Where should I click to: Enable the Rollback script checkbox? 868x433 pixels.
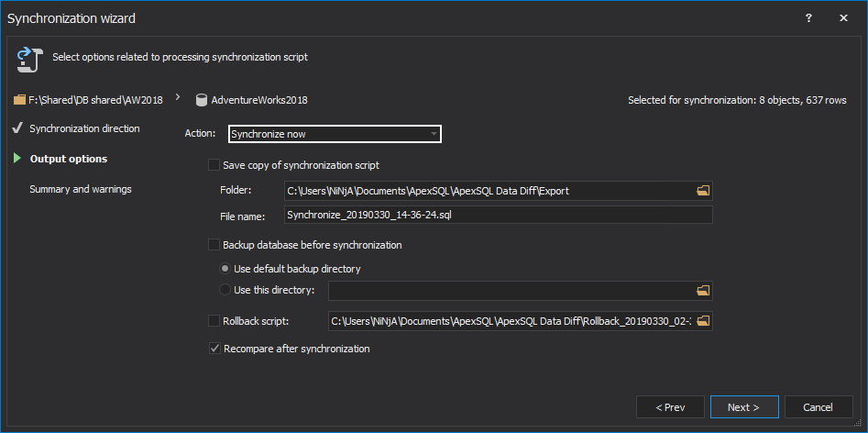214,321
